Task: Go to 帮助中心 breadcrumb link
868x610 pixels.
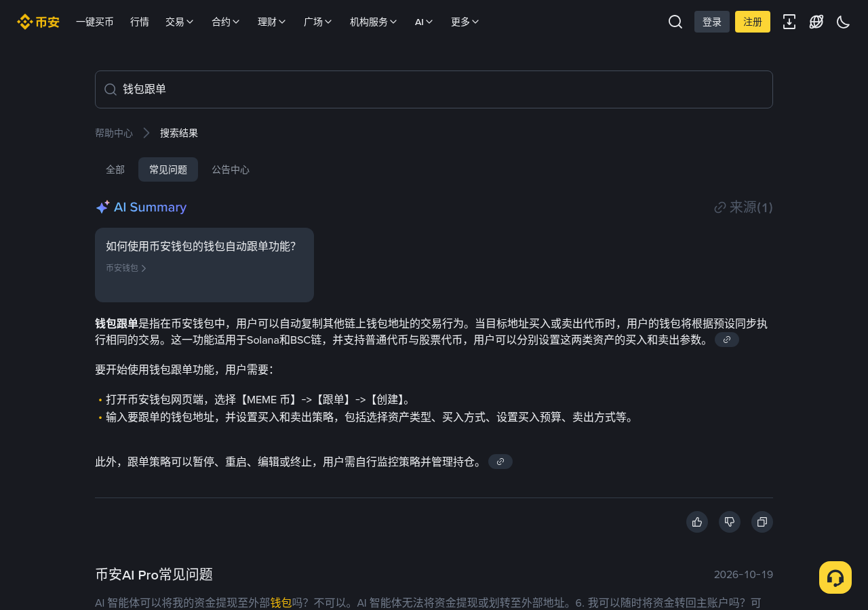Action: coord(114,133)
